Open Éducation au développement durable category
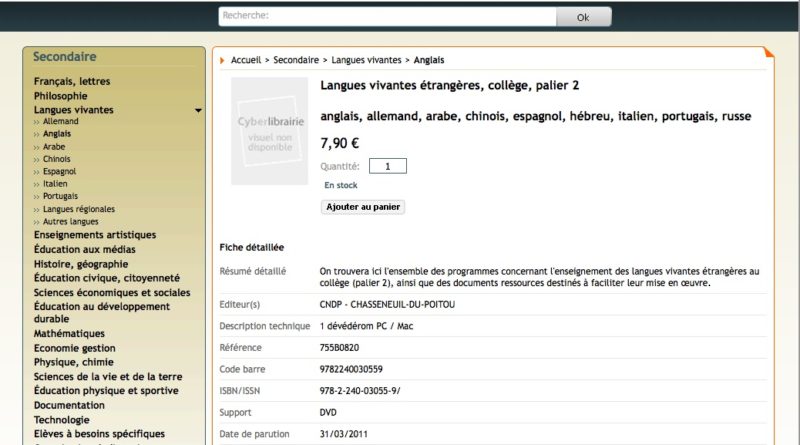 (102, 312)
